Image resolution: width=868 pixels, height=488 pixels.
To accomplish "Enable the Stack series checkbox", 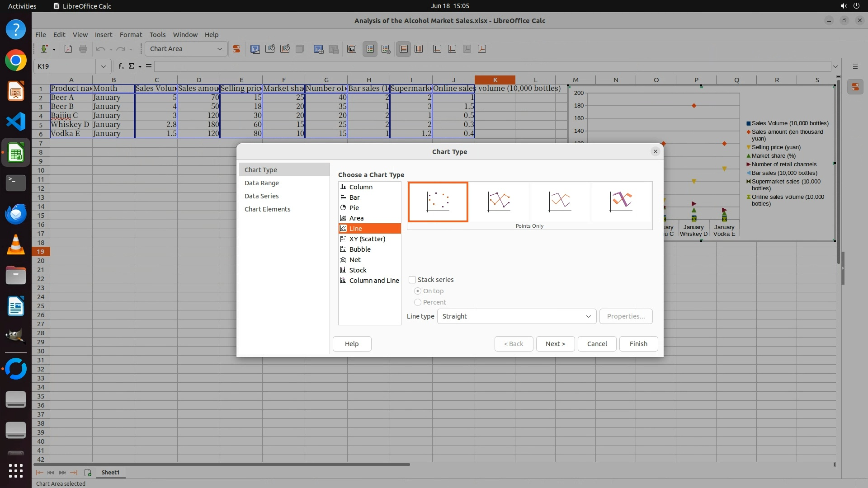I will point(412,280).
